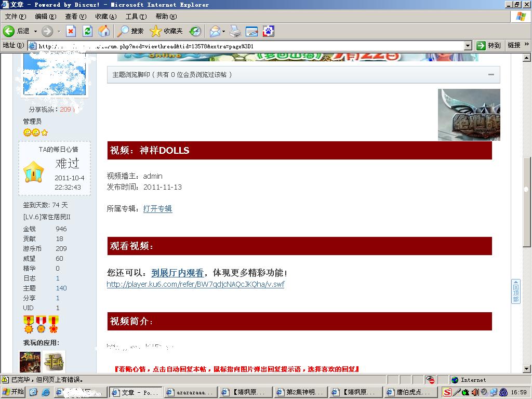
Task: Open the 编辑(E) menu
Action: click(46, 16)
